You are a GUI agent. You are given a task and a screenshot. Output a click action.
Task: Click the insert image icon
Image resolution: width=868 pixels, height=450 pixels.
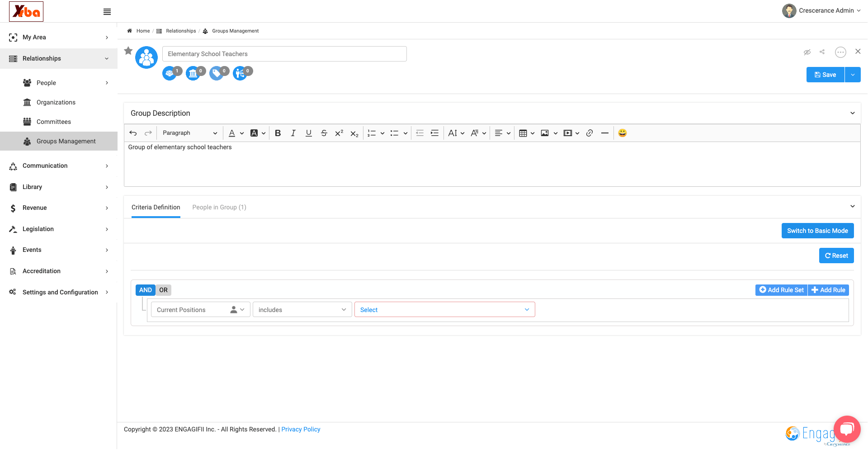click(545, 133)
